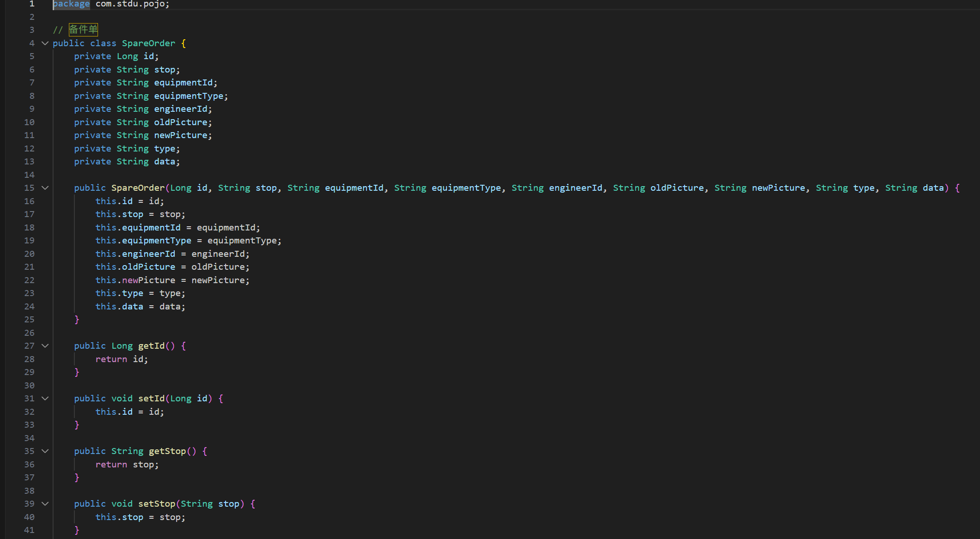The height and width of the screenshot is (539, 980).
Task: Click the package keyword on line one
Action: [71, 4]
